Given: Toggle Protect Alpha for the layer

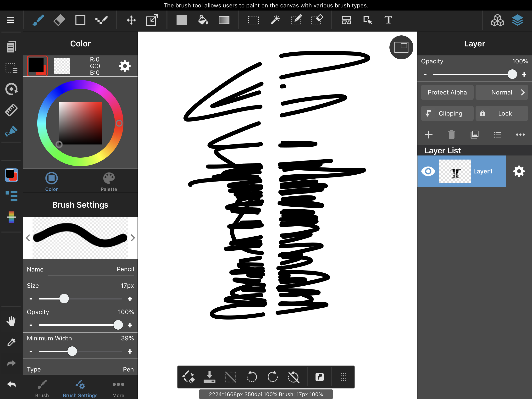Looking at the screenshot, I should pyautogui.click(x=447, y=92).
